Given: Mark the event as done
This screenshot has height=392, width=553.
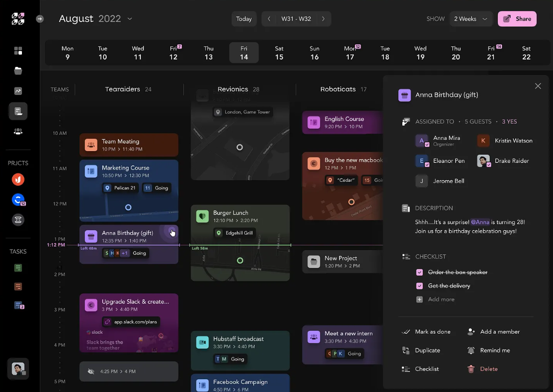Looking at the screenshot, I should pyautogui.click(x=426, y=332).
